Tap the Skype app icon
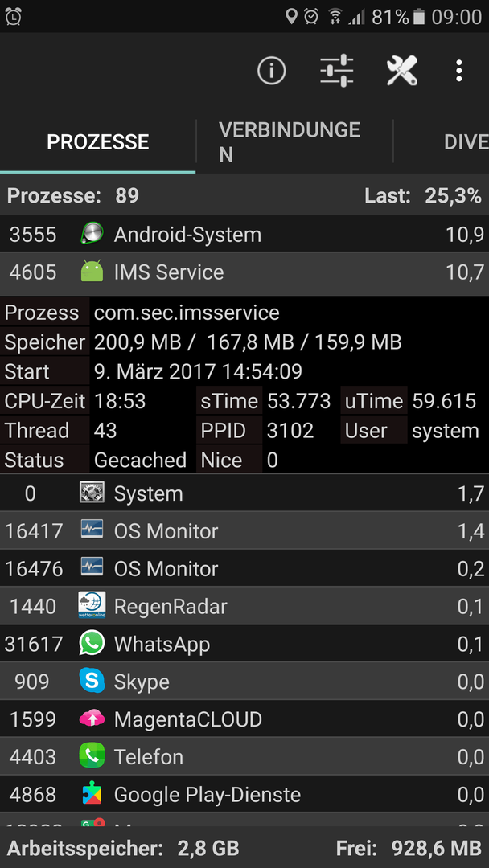The height and width of the screenshot is (868, 489). (x=92, y=681)
